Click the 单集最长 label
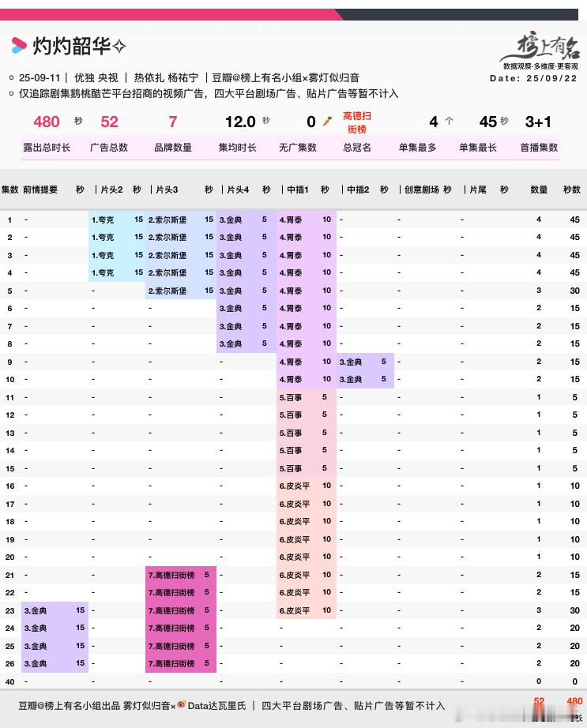This screenshot has height=728, width=587. coord(478,148)
